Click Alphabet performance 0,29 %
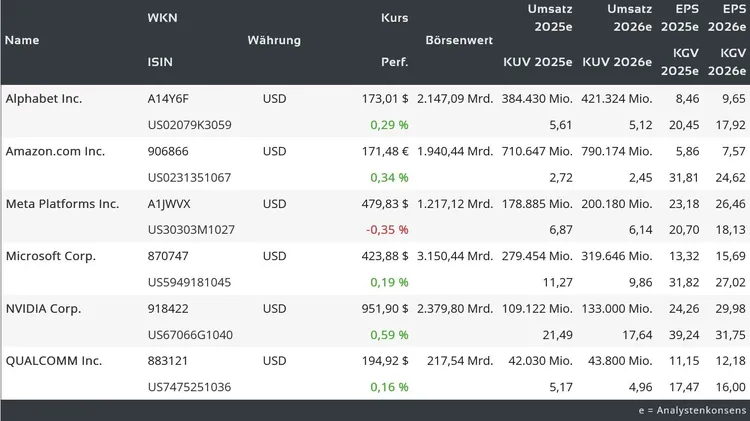The image size is (750, 421). coord(389,125)
